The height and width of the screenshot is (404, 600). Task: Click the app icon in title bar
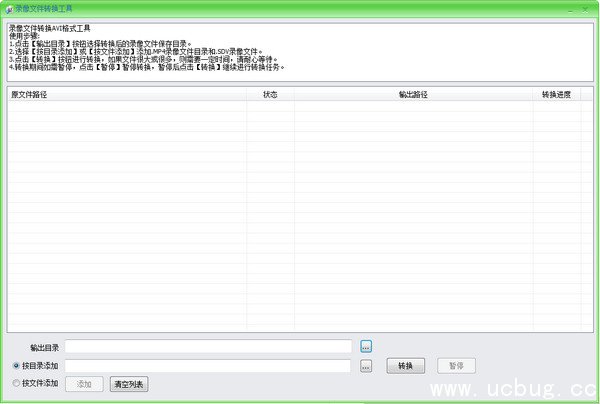[9, 8]
